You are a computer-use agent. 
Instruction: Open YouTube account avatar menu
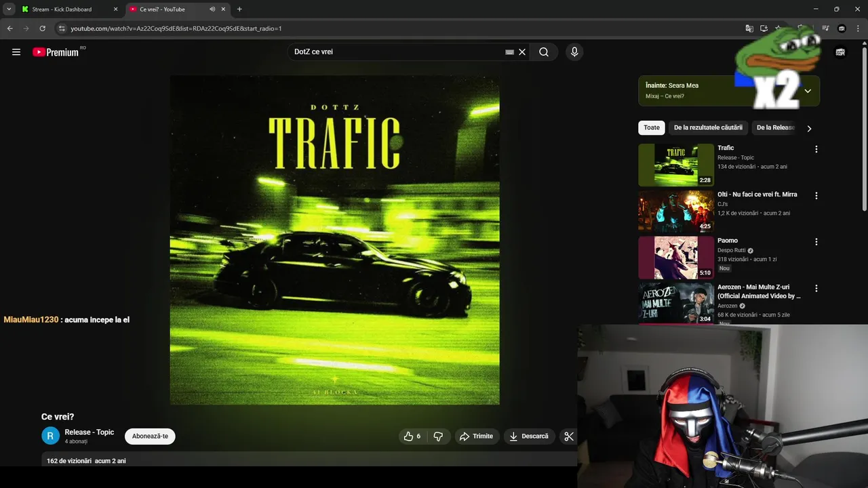click(x=840, y=52)
